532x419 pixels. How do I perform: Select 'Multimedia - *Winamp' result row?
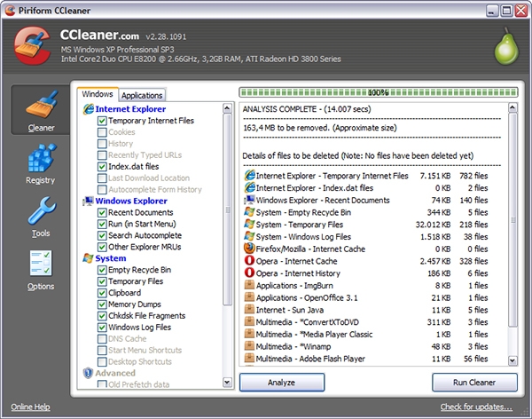(x=366, y=346)
